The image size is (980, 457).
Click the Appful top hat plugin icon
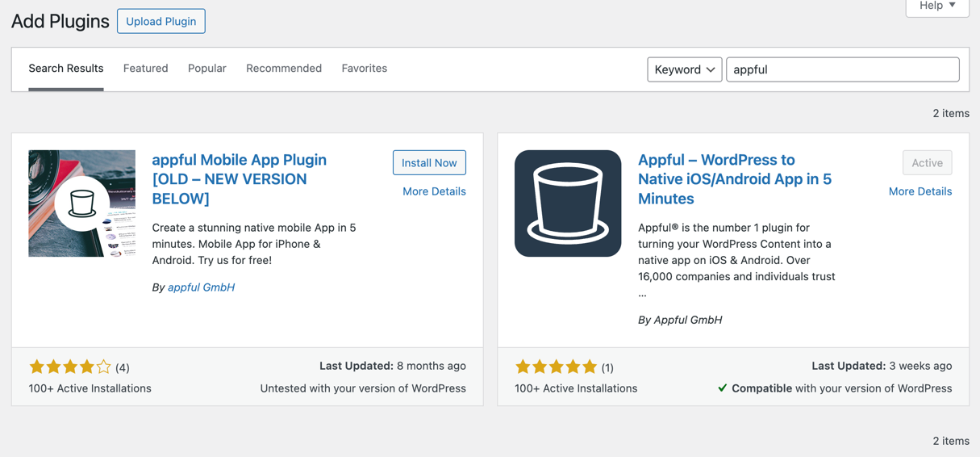tap(568, 203)
